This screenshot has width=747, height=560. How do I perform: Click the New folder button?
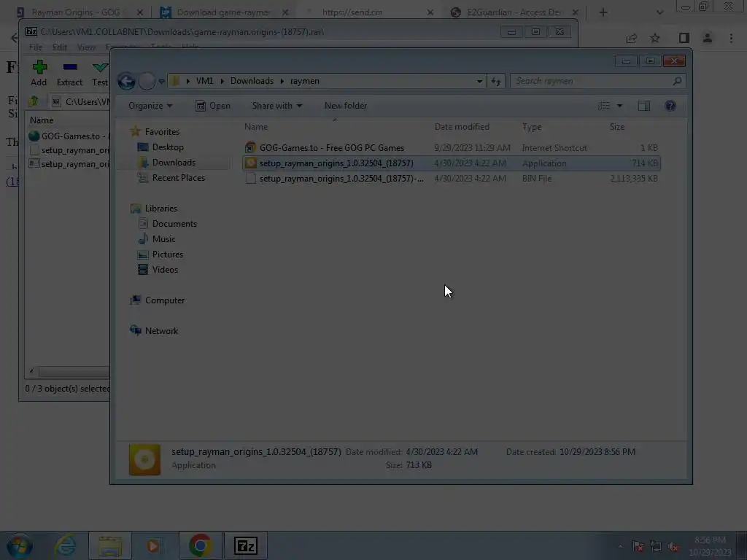(345, 106)
